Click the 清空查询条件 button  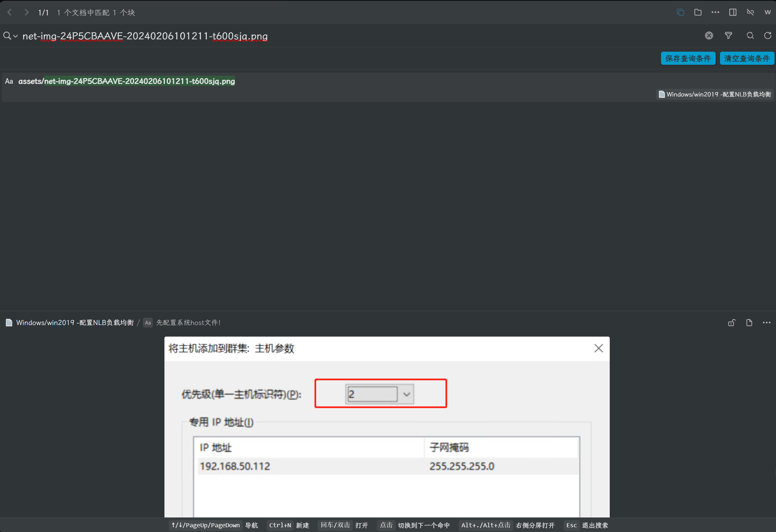(747, 58)
